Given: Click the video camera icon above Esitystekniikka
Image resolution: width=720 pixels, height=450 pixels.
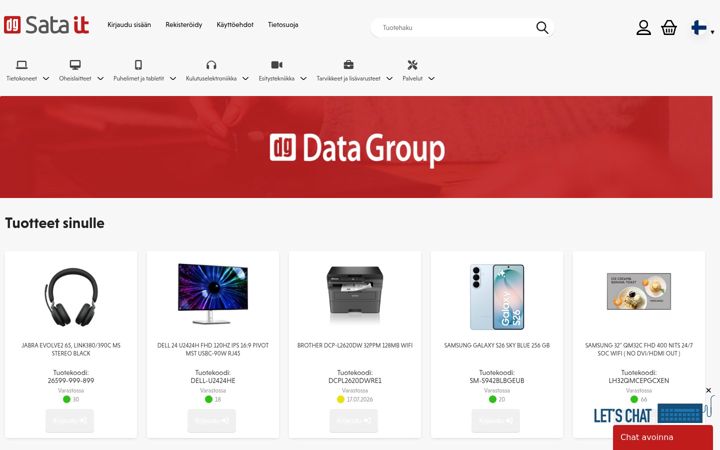Looking at the screenshot, I should (x=277, y=65).
